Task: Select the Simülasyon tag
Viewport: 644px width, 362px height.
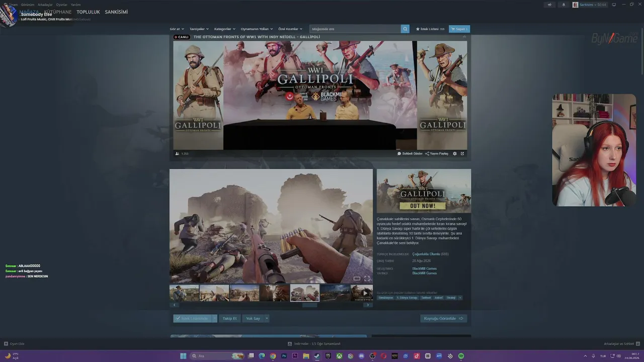Action: [x=386, y=298]
